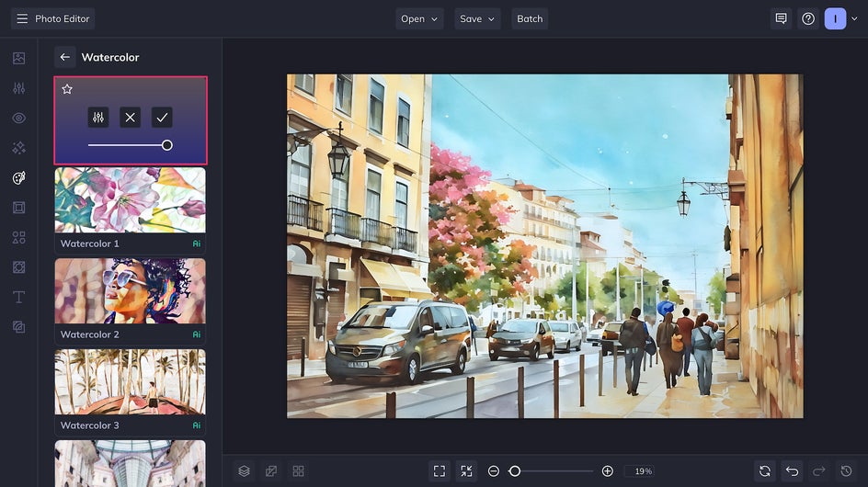Toggle the Touch Up eye icon in sidebar
The image size is (868, 487).
click(18, 118)
